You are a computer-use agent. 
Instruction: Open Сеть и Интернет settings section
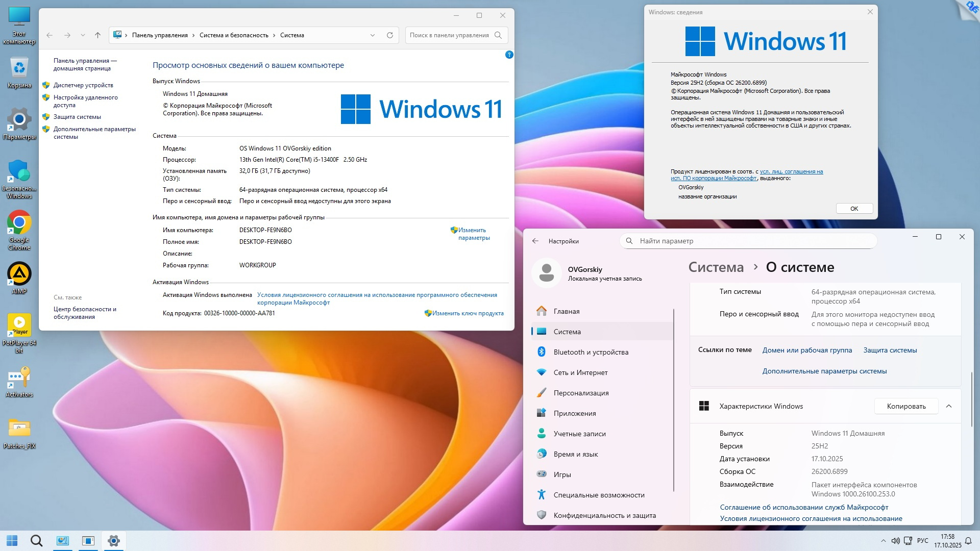pyautogui.click(x=580, y=372)
